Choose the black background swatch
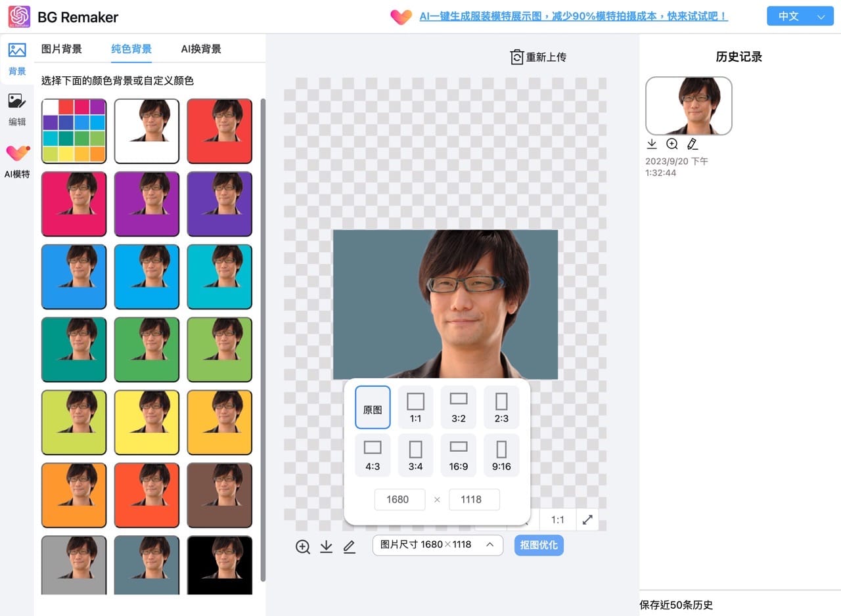 [x=219, y=565]
